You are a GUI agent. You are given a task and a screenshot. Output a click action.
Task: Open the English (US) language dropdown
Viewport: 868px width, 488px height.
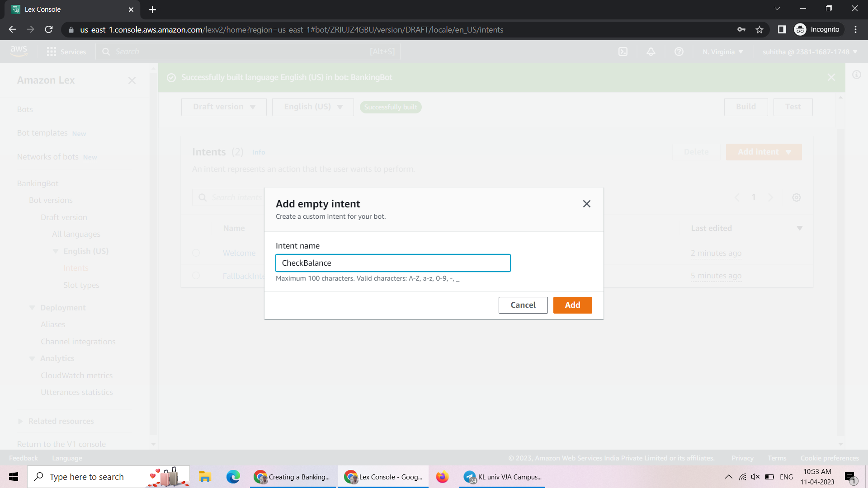click(x=312, y=107)
